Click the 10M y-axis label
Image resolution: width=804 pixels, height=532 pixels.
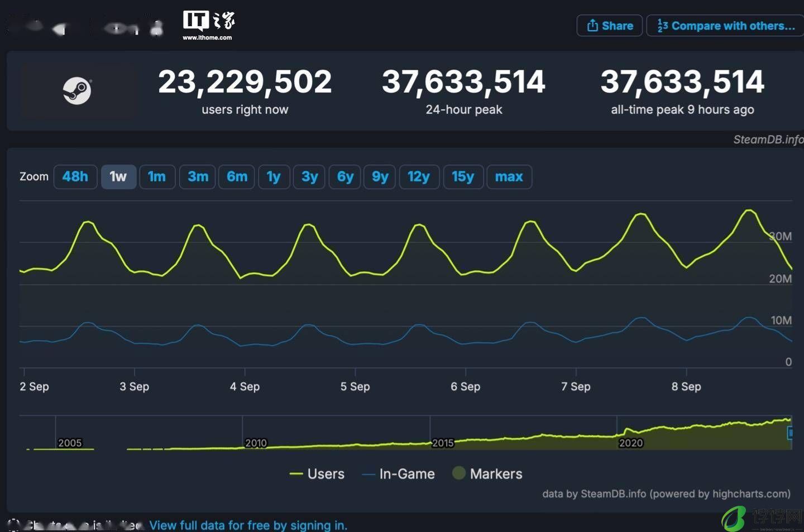(x=781, y=320)
